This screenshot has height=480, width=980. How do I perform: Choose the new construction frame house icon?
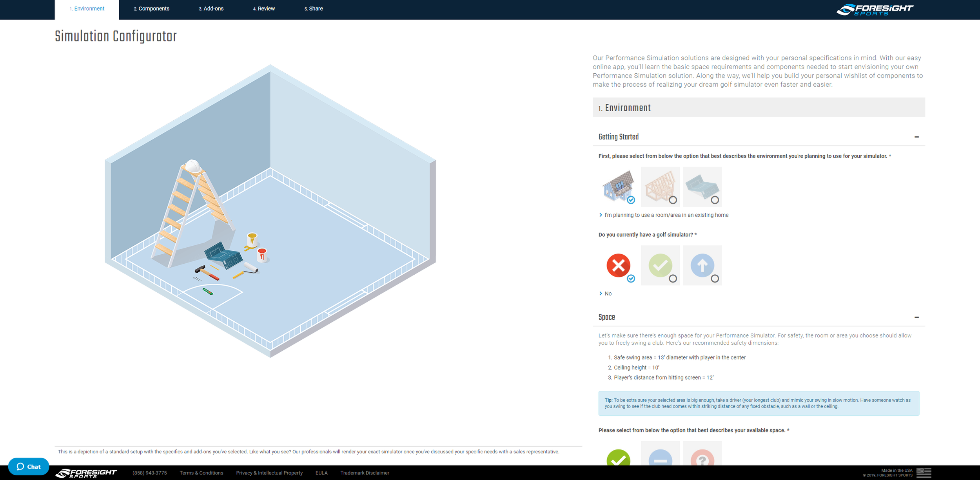(660, 186)
